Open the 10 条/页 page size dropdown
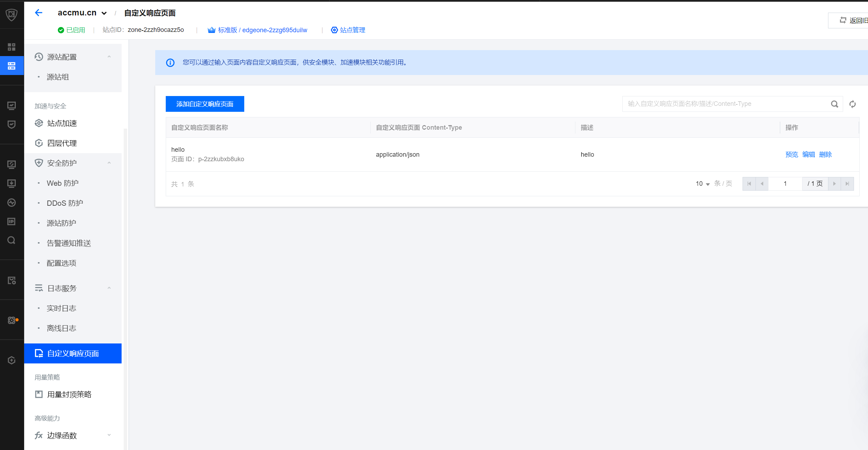Screen dimensions: 868x450 [703, 184]
